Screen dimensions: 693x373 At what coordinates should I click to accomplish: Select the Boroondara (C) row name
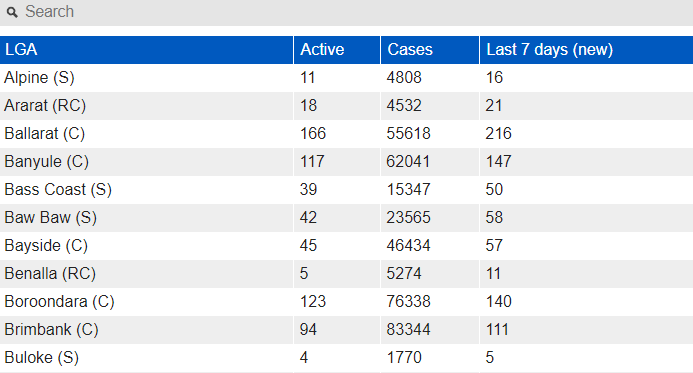(59, 301)
